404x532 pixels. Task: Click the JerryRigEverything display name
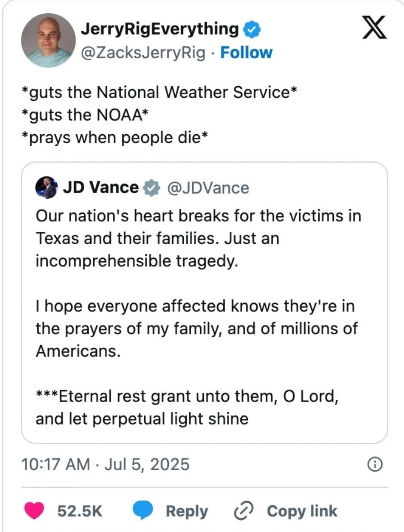point(159,29)
